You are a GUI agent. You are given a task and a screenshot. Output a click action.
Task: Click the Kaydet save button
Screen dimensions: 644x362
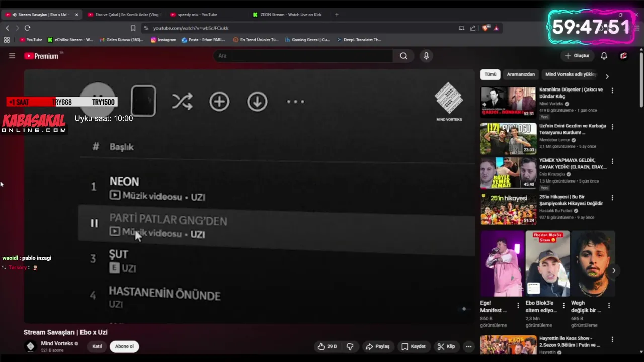tap(414, 346)
